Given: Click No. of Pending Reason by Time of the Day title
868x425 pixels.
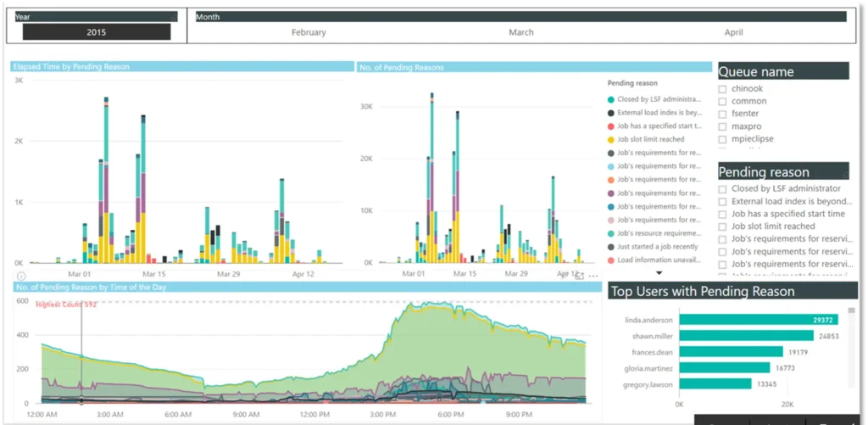Looking at the screenshot, I should pos(91,287).
